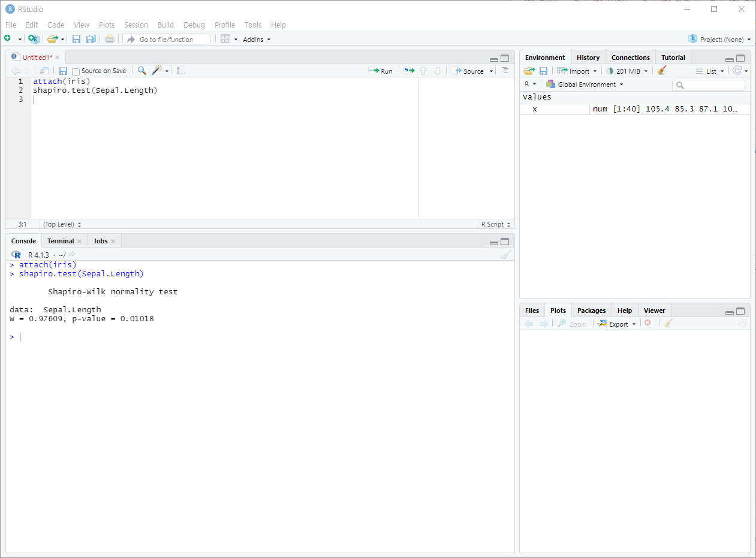Switch to the Files tab
Image resolution: width=756 pixels, height=558 pixels.
pos(532,310)
